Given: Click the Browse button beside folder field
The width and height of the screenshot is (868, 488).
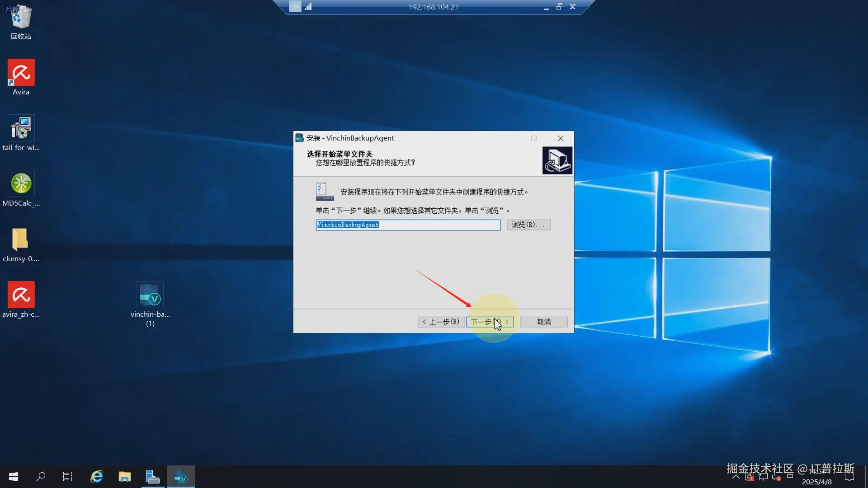Looking at the screenshot, I should (528, 225).
